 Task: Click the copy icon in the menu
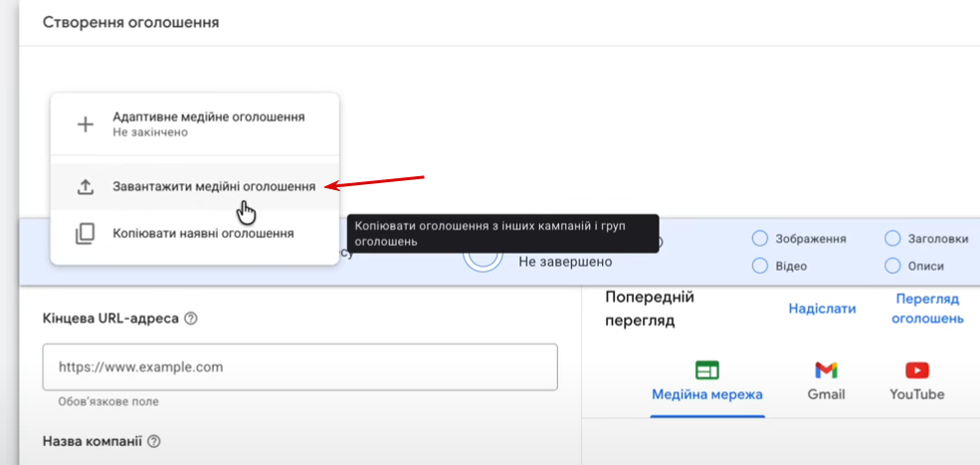click(85, 234)
